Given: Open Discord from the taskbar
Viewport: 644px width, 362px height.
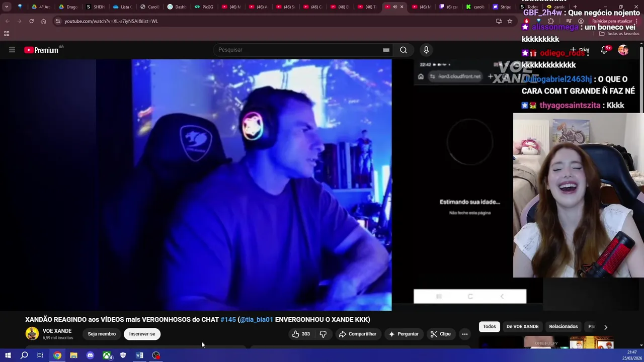Looking at the screenshot, I should [90, 355].
